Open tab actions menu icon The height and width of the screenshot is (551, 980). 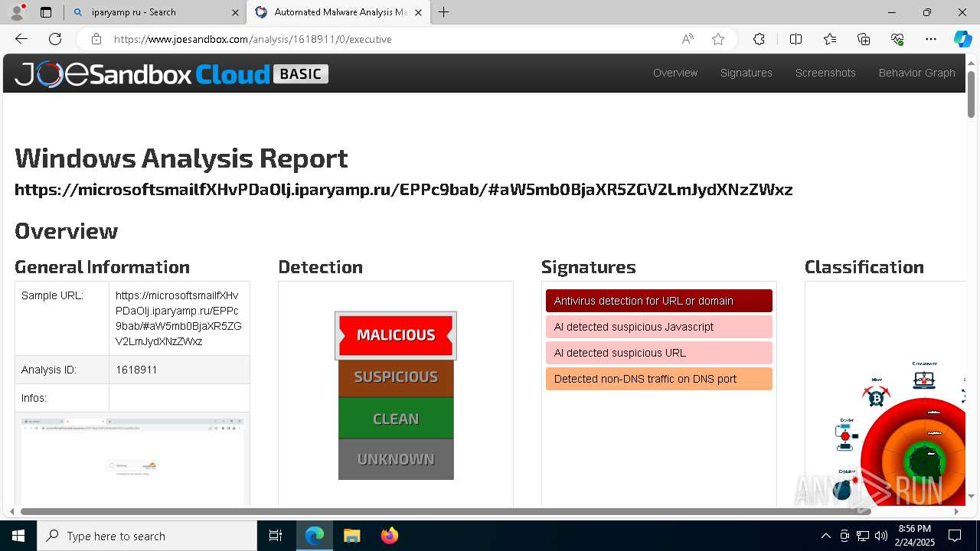point(46,12)
